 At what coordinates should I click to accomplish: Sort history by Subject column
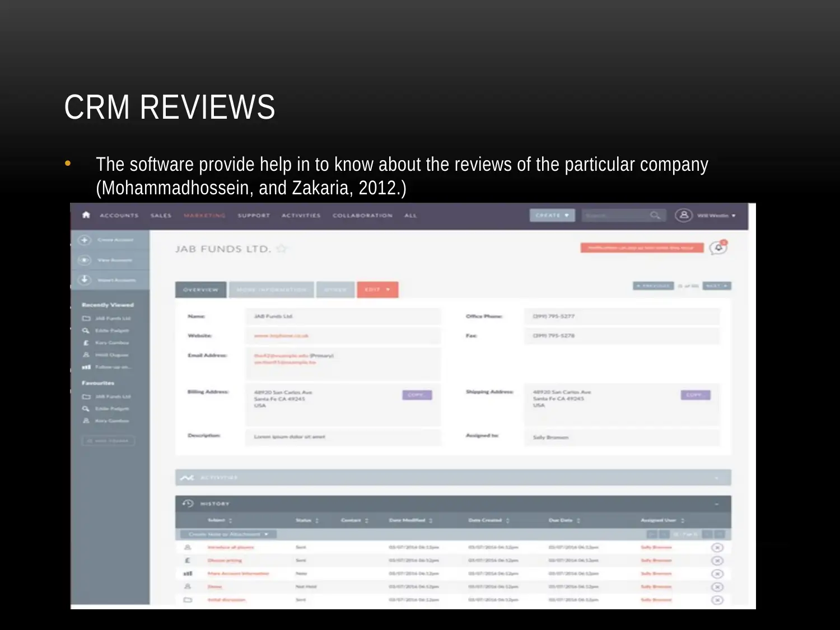pos(220,520)
